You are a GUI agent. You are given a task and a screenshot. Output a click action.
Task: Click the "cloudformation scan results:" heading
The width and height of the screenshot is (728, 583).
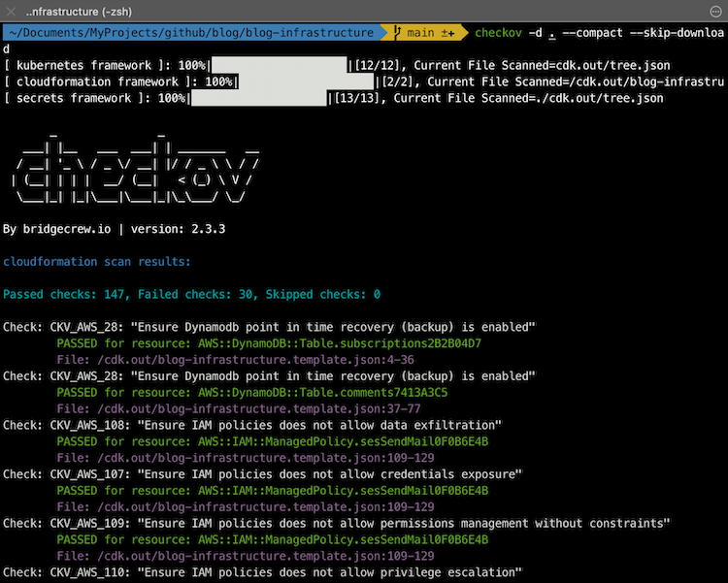pos(97,262)
